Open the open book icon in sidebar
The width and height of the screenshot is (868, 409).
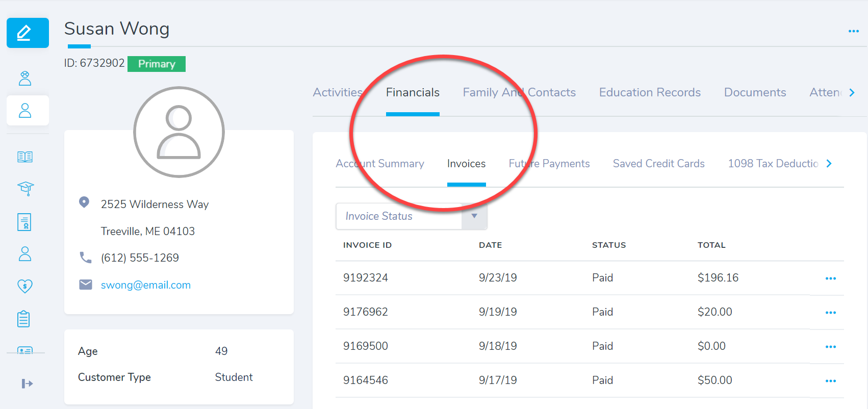pyautogui.click(x=25, y=157)
